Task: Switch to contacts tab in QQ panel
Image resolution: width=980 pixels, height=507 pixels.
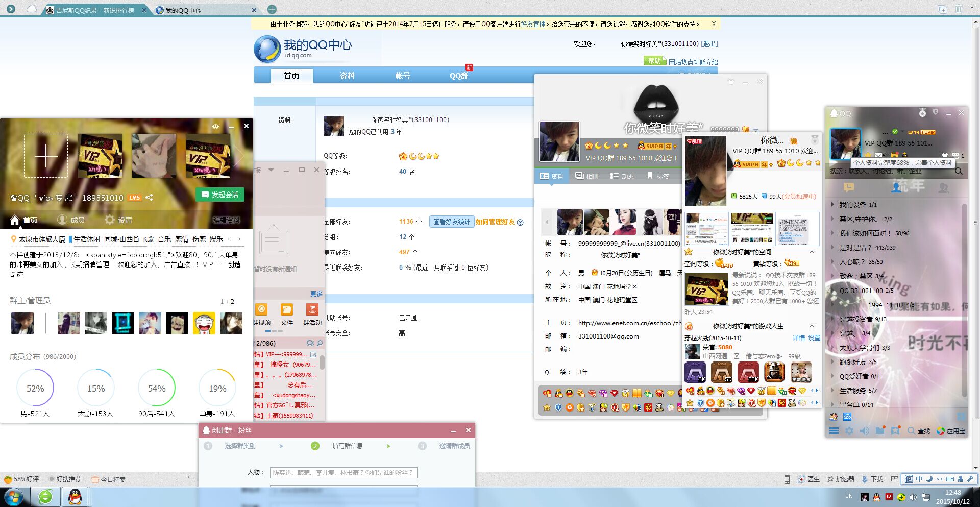Action: pos(897,187)
